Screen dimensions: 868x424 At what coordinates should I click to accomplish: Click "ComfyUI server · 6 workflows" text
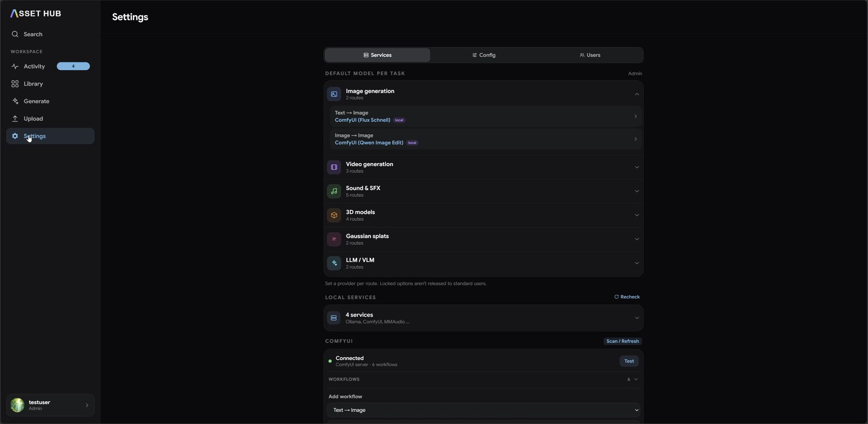pyautogui.click(x=366, y=365)
